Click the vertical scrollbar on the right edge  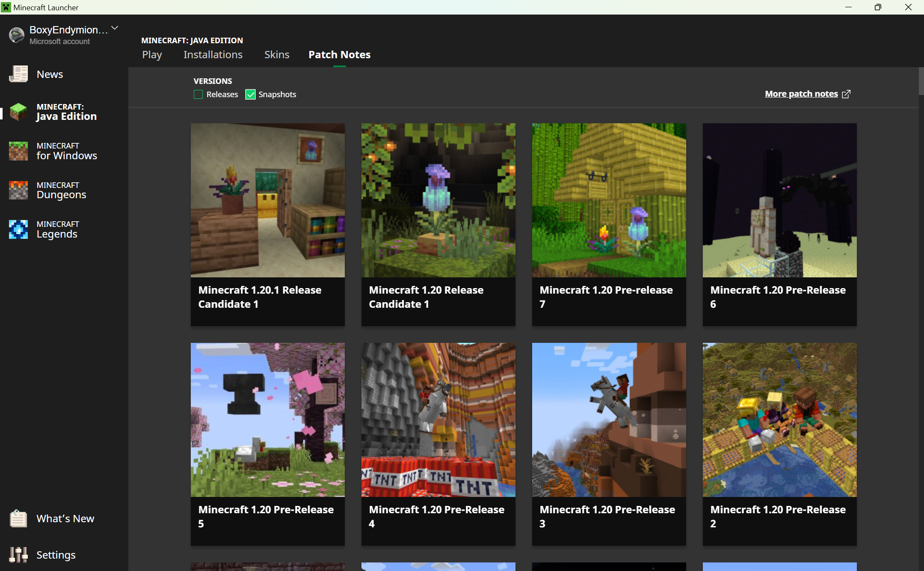921,81
